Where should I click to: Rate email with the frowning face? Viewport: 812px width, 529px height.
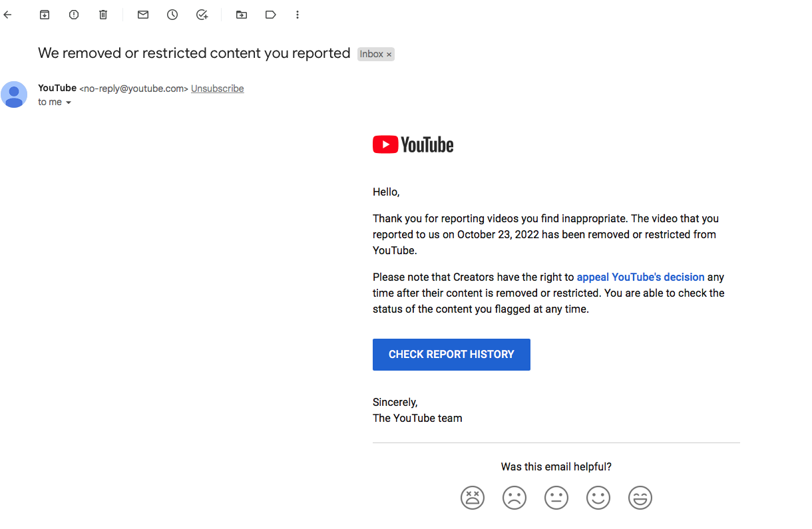tap(514, 498)
